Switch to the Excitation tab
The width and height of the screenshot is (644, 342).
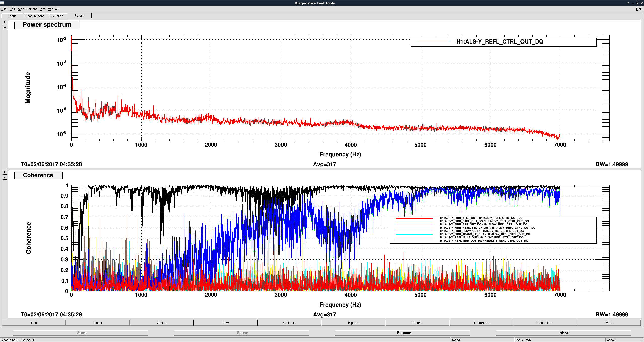pos(56,16)
